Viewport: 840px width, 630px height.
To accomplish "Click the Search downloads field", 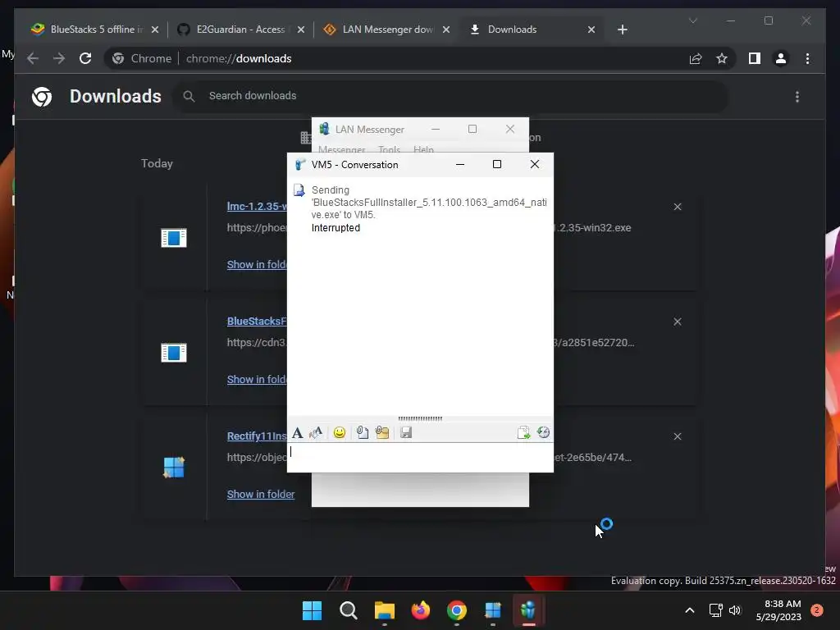I will (x=450, y=96).
